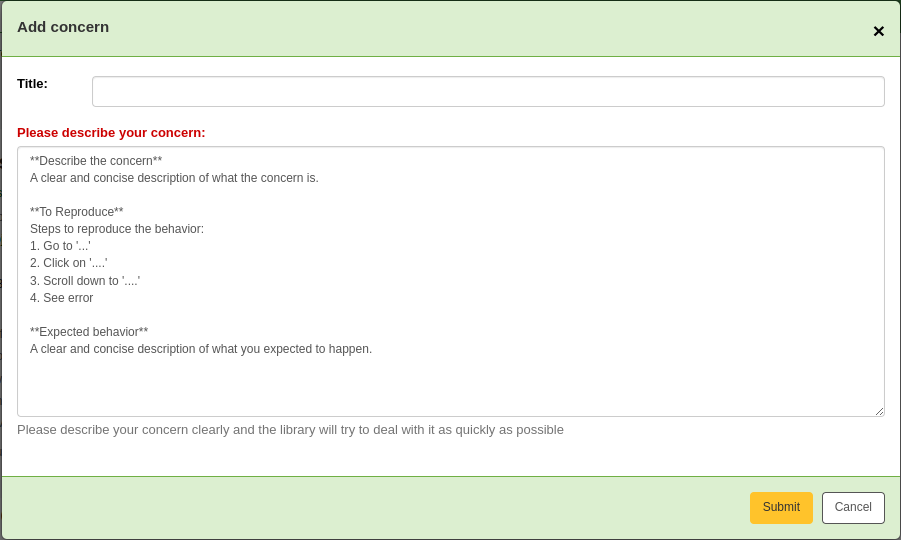Place cursor on '3. Scroll down to' step
Screen dimensions: 901x540
click(85, 281)
